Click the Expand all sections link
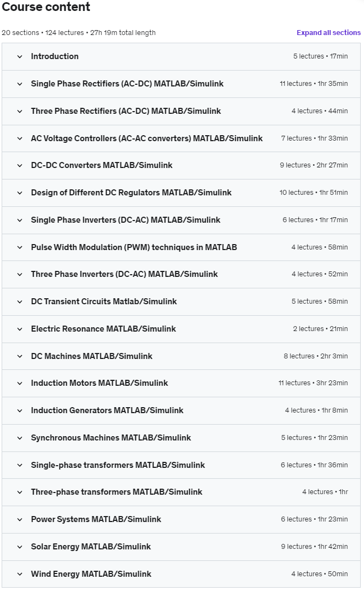 click(x=328, y=33)
